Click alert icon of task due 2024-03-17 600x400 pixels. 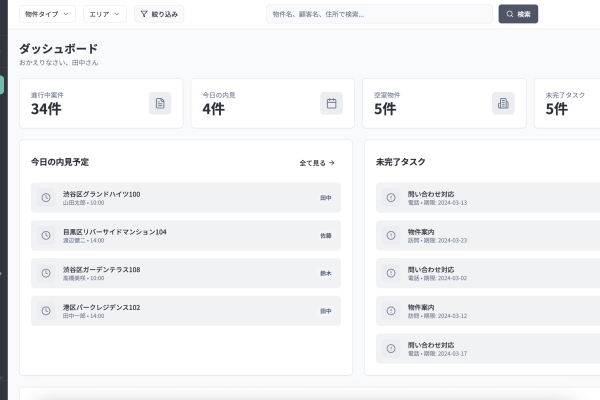coord(391,348)
